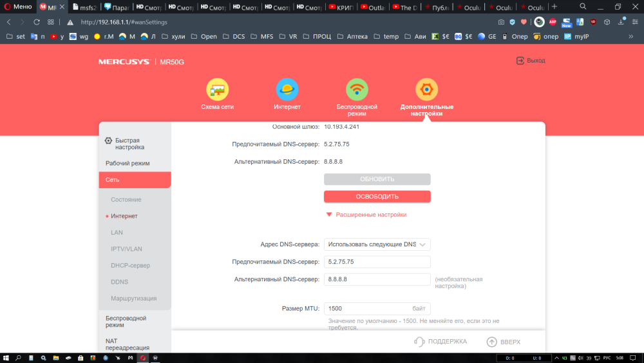644x363 pixels.
Task: Open a new tab with plus icon
Action: (x=554, y=6)
